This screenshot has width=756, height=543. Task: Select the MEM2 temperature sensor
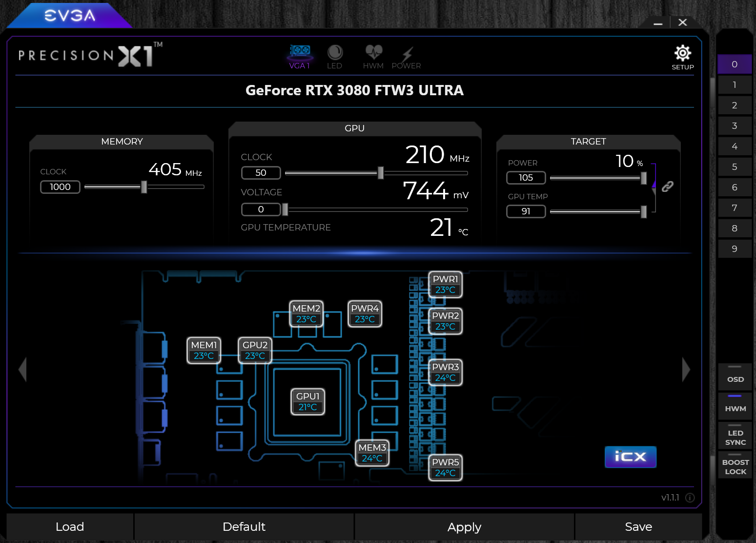coord(306,314)
